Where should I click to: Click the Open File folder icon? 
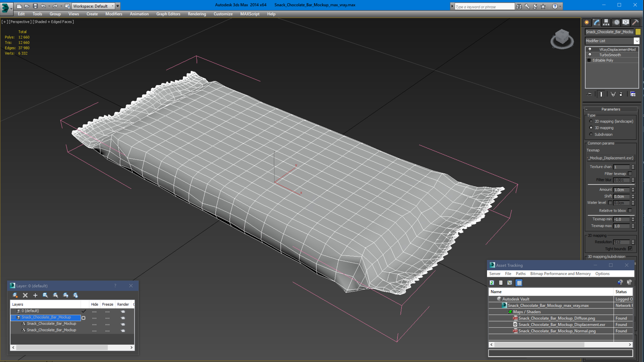[27, 6]
